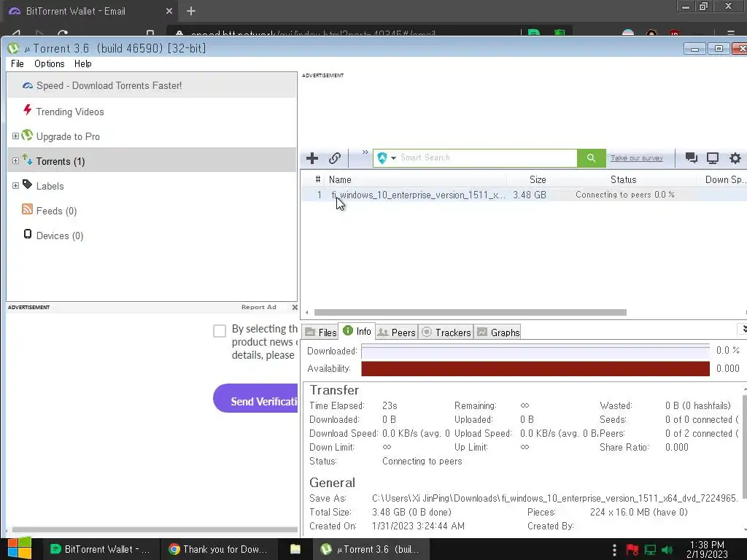Image resolution: width=747 pixels, height=560 pixels.
Task: Collapse detail pane with corner arrow
Action: [743, 329]
